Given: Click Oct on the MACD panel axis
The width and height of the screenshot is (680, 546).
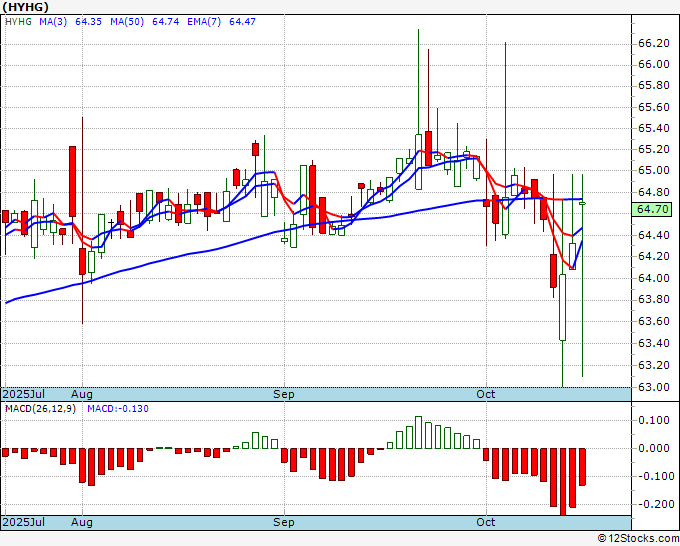Looking at the screenshot, I should click(485, 522).
